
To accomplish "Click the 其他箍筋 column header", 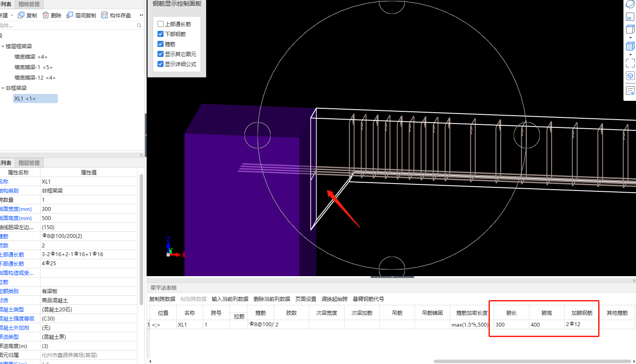I will 617,313.
